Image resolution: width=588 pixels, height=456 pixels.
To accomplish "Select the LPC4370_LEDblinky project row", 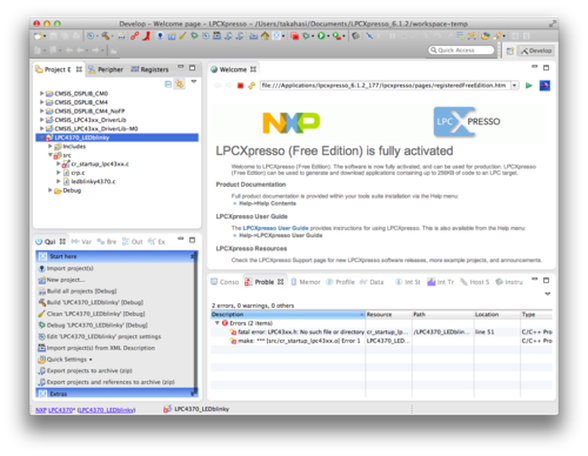I will coord(117,138).
